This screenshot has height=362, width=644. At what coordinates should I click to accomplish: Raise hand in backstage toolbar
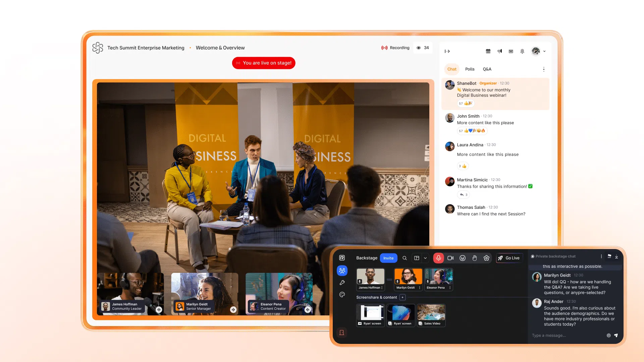pyautogui.click(x=475, y=258)
